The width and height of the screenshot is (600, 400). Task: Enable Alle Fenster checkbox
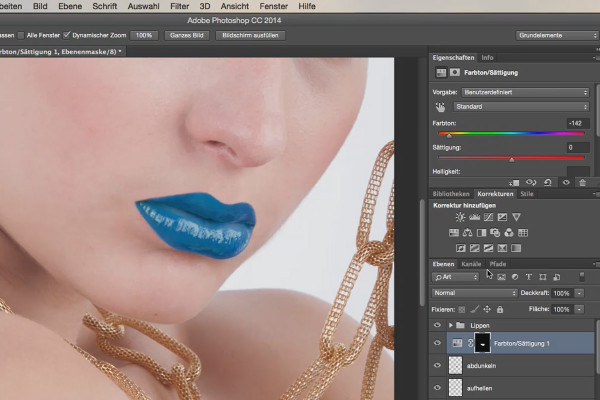pos(21,35)
